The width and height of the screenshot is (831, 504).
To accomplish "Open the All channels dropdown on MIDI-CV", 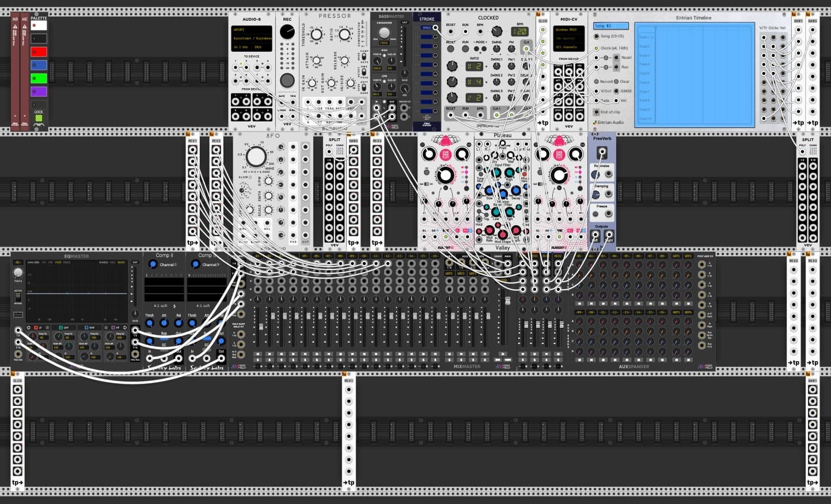I will coord(567,48).
